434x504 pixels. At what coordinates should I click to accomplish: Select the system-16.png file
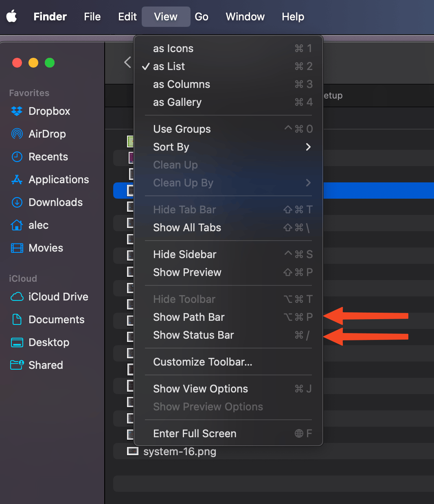pyautogui.click(x=180, y=451)
